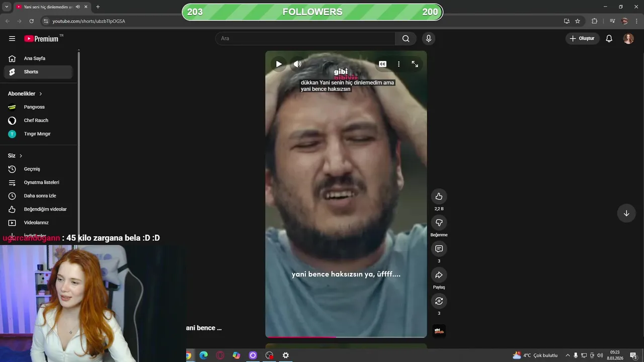Share the Short via Paylaş
The height and width of the screenshot is (362, 644).
tap(439, 275)
